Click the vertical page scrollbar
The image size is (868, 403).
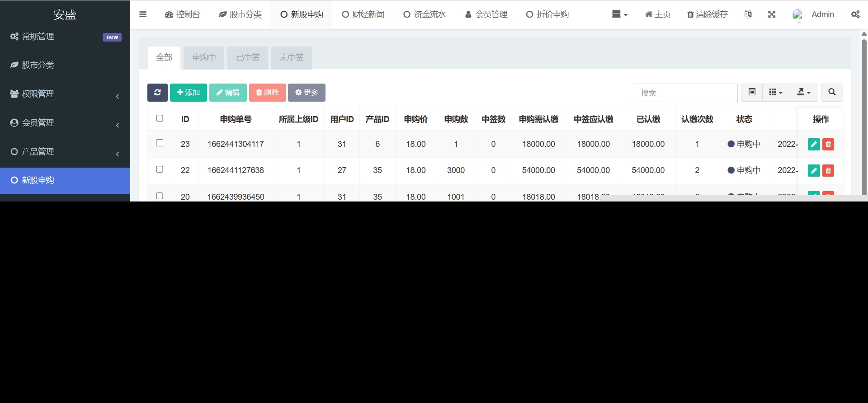pos(864,117)
